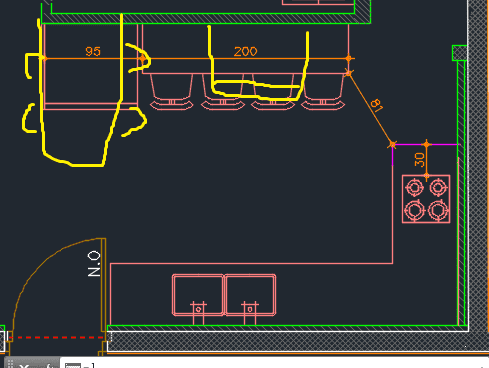Screen dimensions: 489x368
Task: Select the four-burner stove block
Action: click(x=426, y=199)
